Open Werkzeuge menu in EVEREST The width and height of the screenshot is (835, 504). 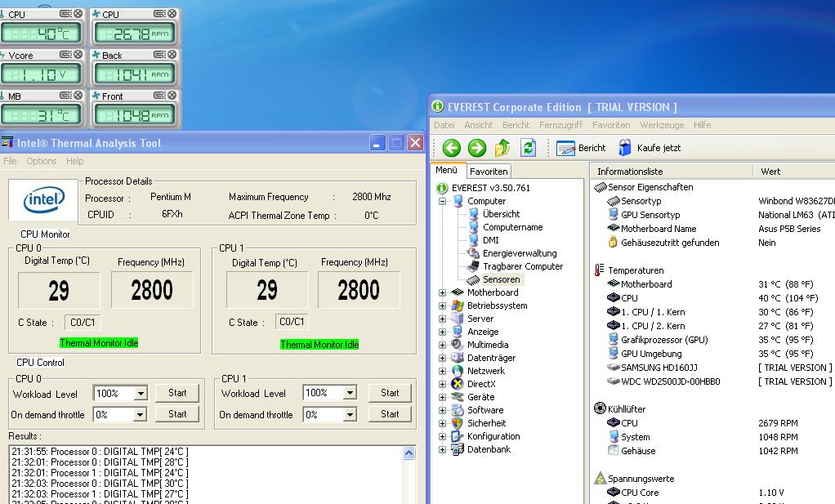coord(662,125)
